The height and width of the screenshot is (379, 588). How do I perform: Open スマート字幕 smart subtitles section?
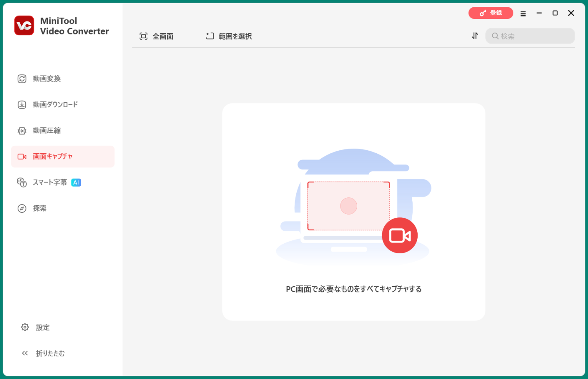pos(49,182)
